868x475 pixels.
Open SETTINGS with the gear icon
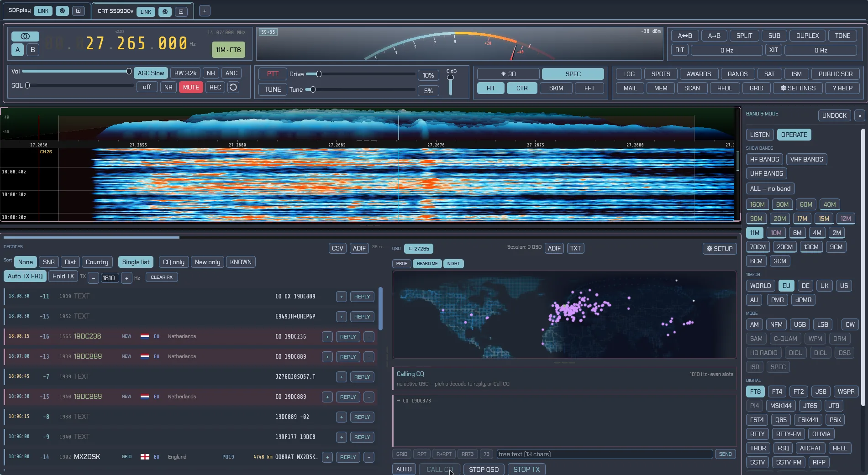(798, 88)
